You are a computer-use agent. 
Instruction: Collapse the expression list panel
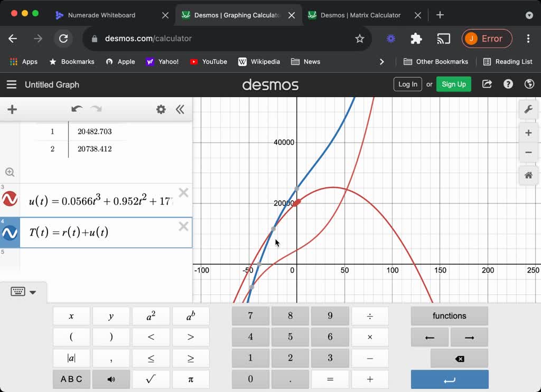[x=180, y=109]
